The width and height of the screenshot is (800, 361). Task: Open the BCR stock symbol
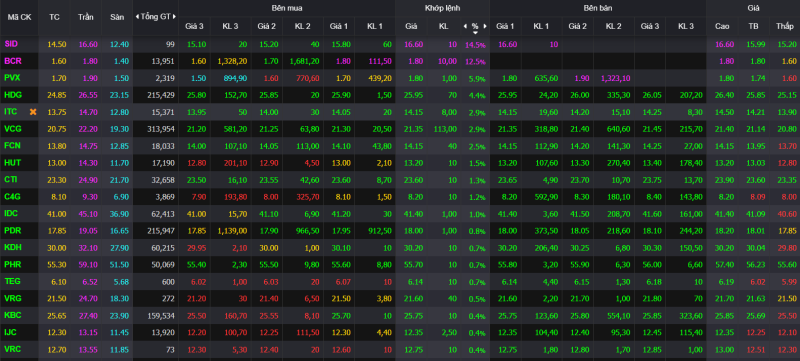13,61
